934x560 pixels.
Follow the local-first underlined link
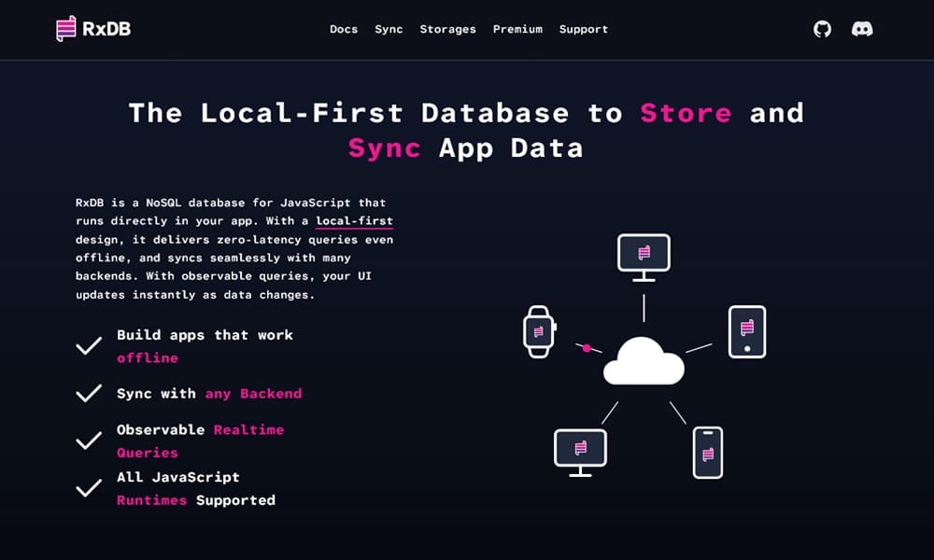(x=353, y=220)
